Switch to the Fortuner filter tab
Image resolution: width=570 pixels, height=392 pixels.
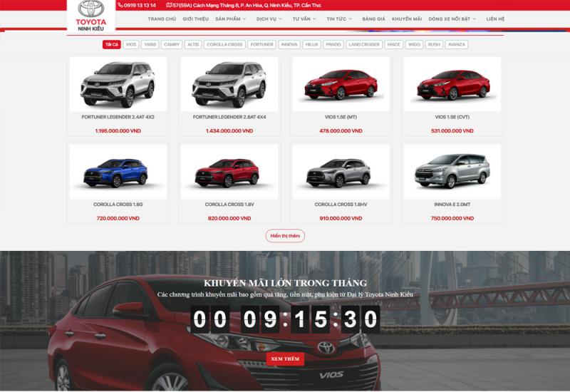(262, 44)
